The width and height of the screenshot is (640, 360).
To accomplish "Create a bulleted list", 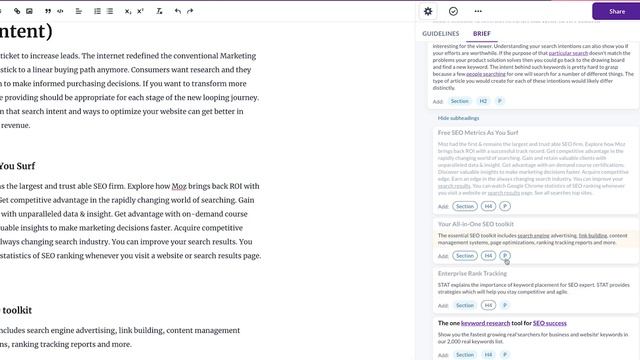I will click(110, 11).
